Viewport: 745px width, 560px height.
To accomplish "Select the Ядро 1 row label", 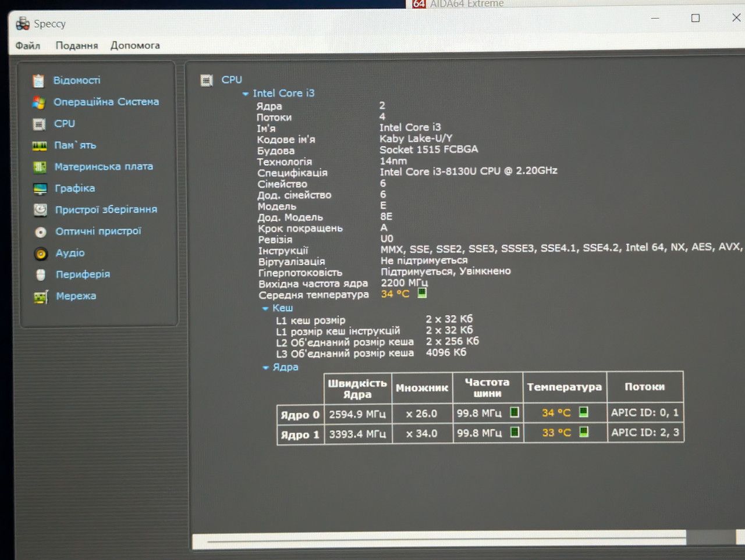I will pos(300,435).
